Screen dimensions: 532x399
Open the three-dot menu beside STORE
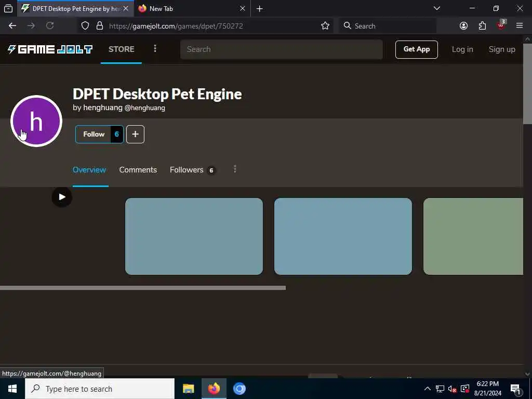pos(155,49)
